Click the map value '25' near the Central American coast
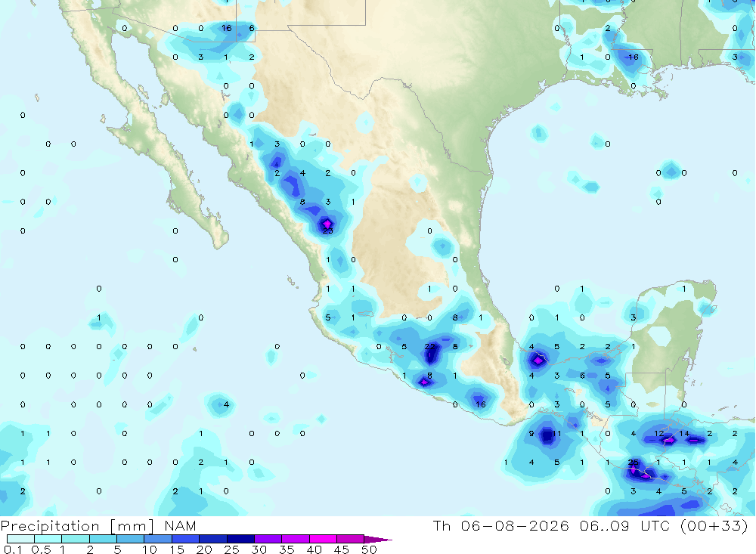 (633, 463)
